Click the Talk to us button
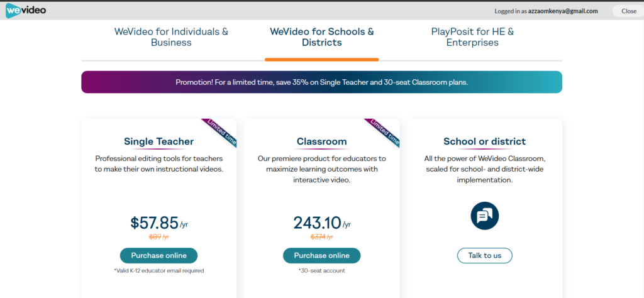This screenshot has width=644, height=298. pos(485,255)
